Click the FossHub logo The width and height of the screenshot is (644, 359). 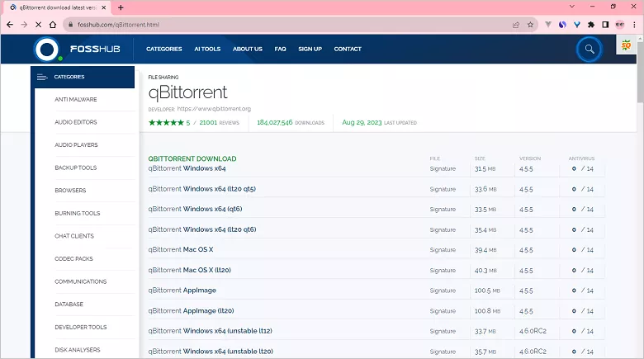78,49
